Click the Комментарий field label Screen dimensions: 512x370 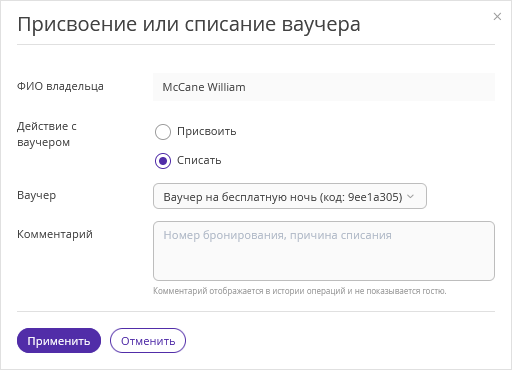pos(55,234)
